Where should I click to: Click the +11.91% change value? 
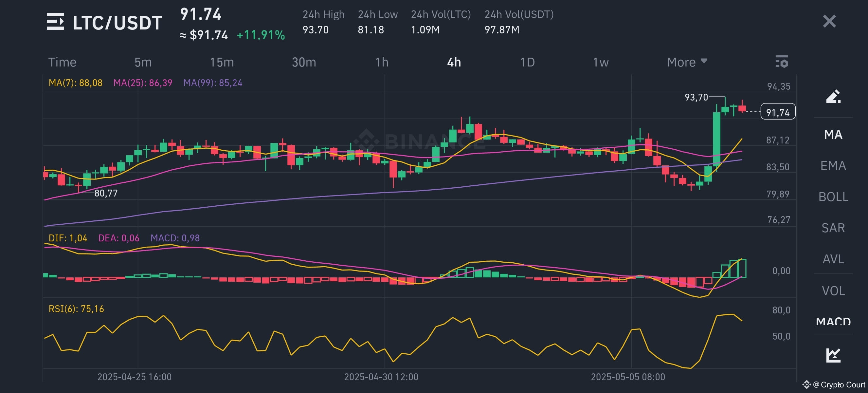tap(261, 35)
